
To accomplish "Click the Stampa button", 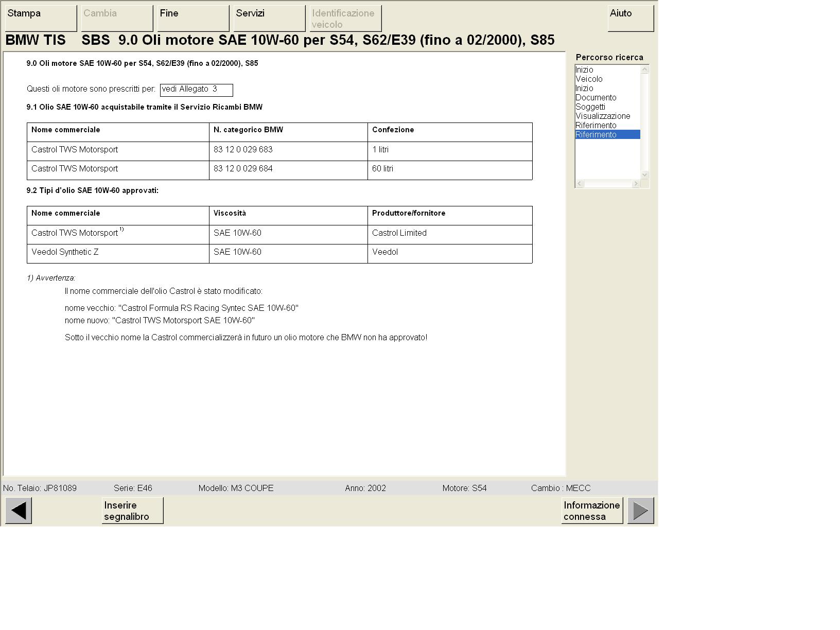I will pos(41,19).
